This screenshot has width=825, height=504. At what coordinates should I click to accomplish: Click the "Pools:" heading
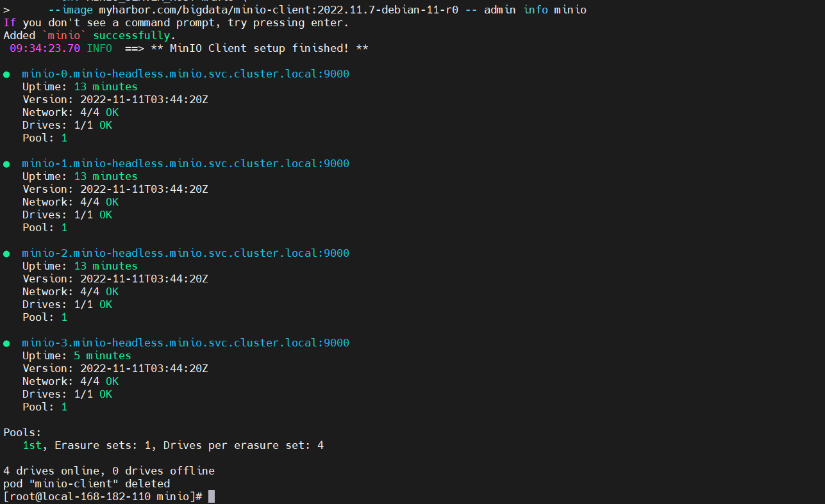[22, 433]
